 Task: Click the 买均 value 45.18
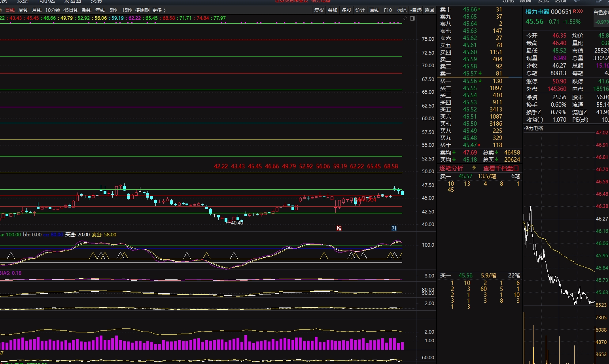pos(470,160)
